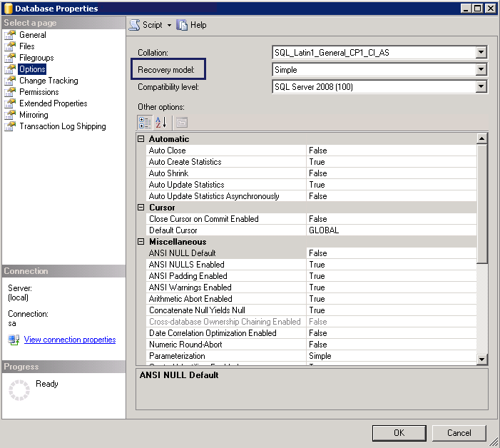Click the Script button label

[x=153, y=25]
